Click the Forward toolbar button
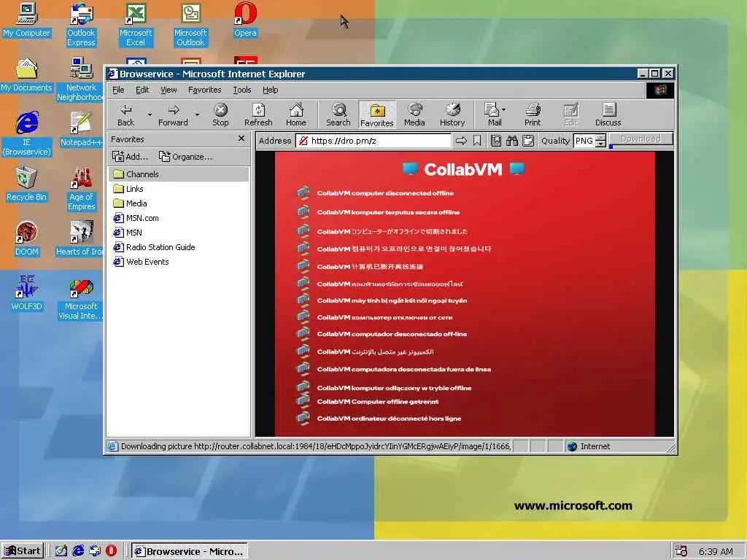Screen dimensions: 747x560 tap(173, 114)
